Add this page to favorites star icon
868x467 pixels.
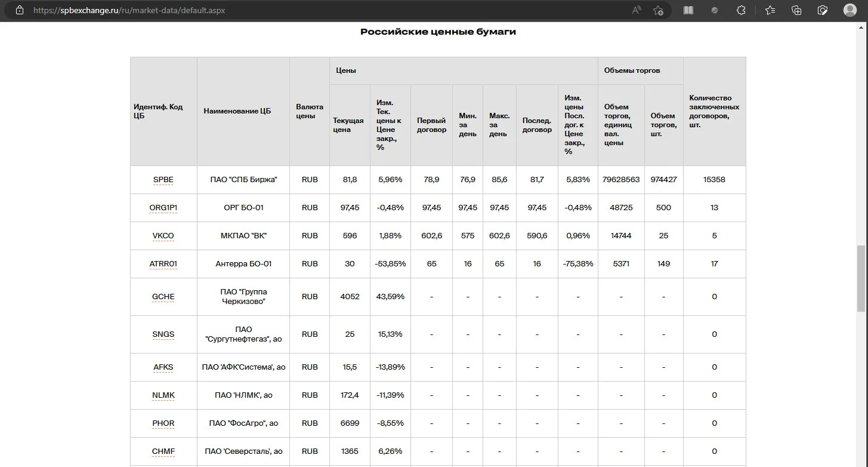658,10
